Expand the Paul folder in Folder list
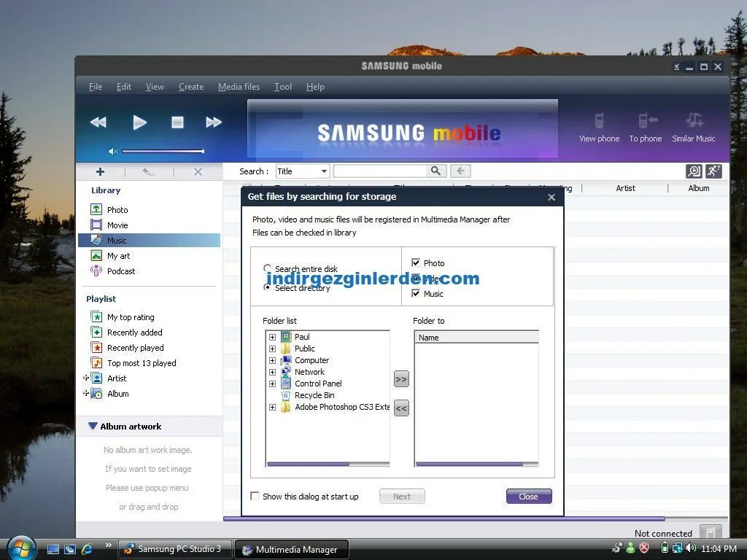 [273, 337]
